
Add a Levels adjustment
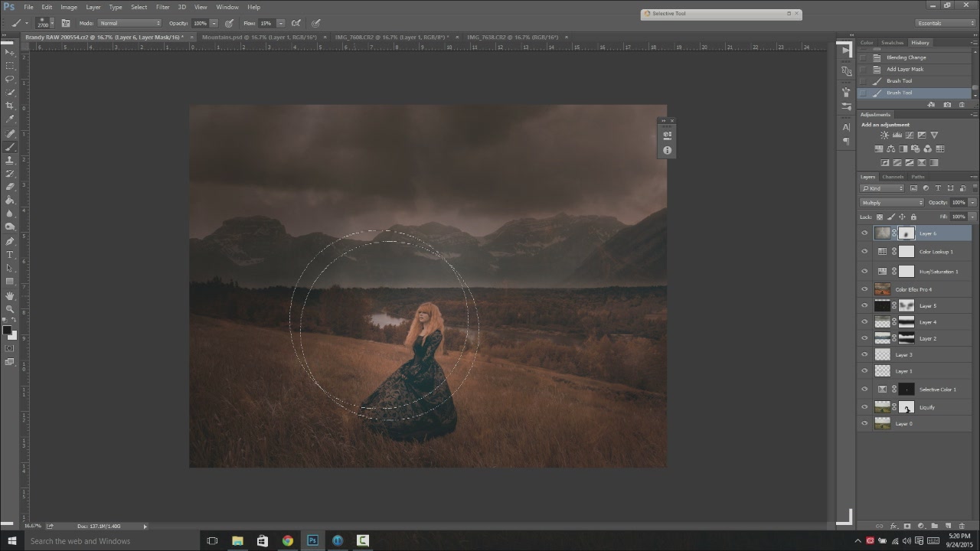point(897,135)
